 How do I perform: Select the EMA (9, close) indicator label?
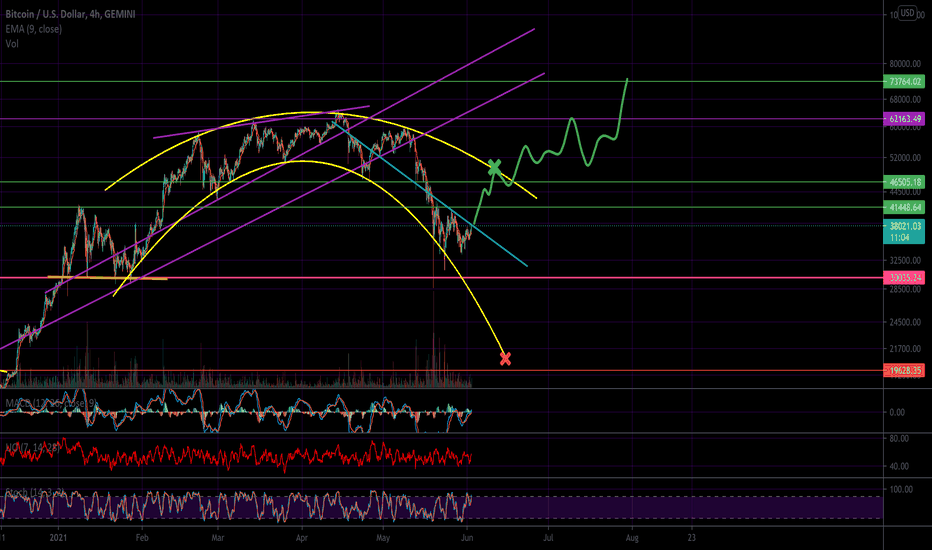point(33,29)
